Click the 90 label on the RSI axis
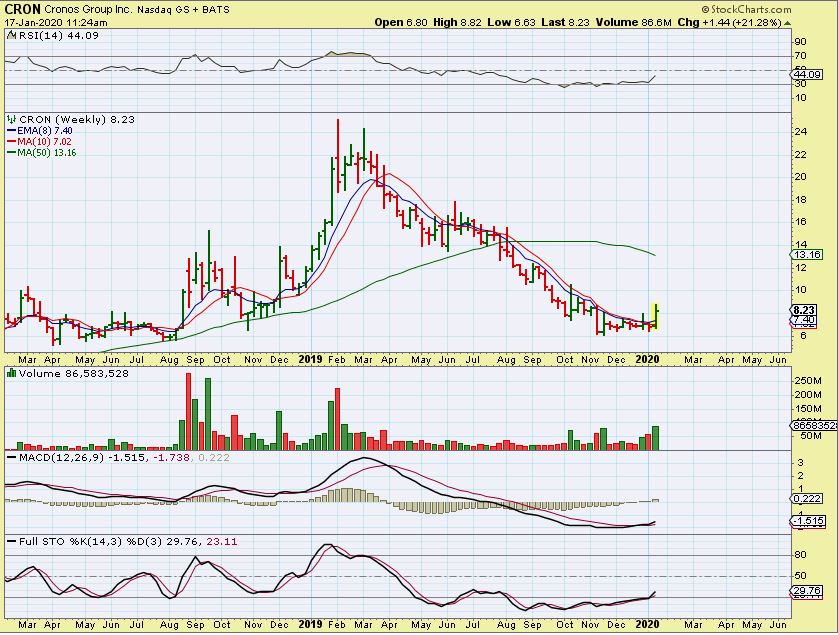The image size is (838, 635). pos(801,42)
